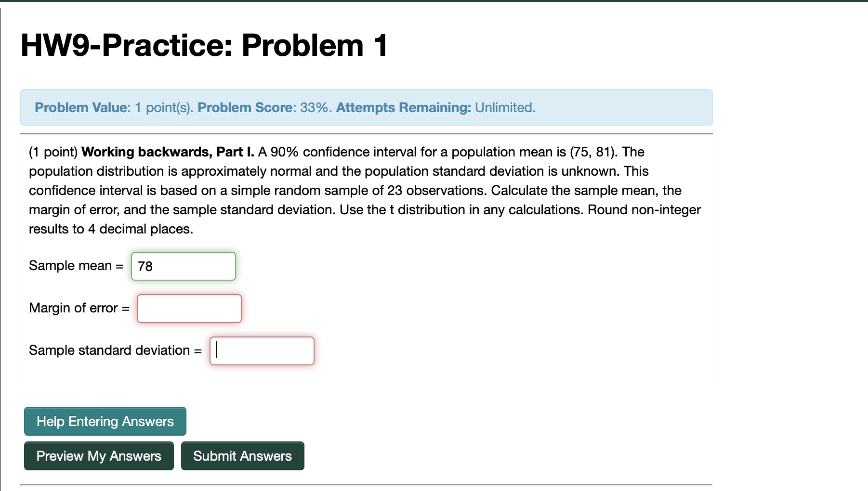
Task: Click the Attempts Remaining: Unlimited text
Action: (x=436, y=107)
